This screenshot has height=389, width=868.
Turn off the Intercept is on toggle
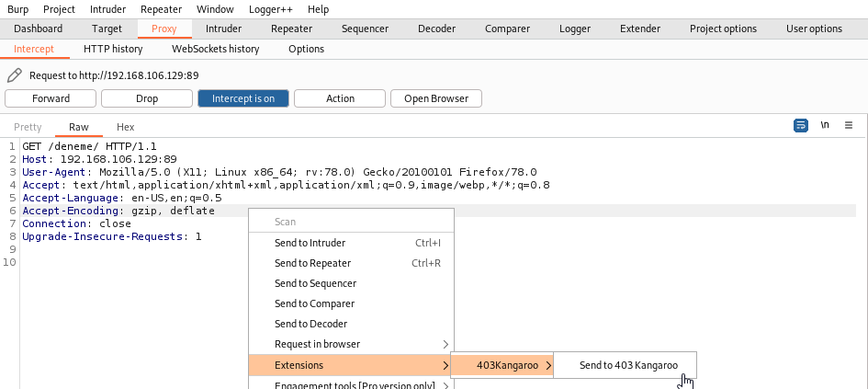(243, 98)
